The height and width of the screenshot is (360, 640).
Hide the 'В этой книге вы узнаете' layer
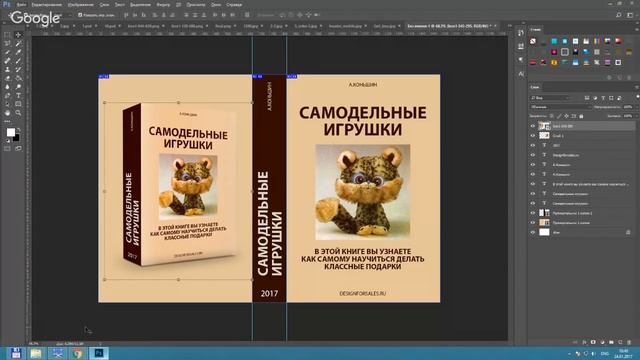[533, 184]
